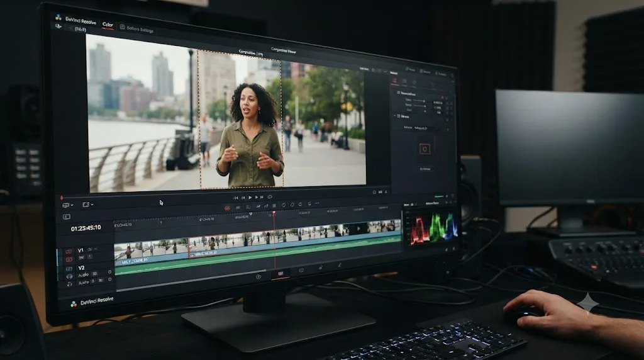Viewport: 644px width, 360px height.
Task: Click the dashed crop rectangle around the woman
Action: point(240,119)
